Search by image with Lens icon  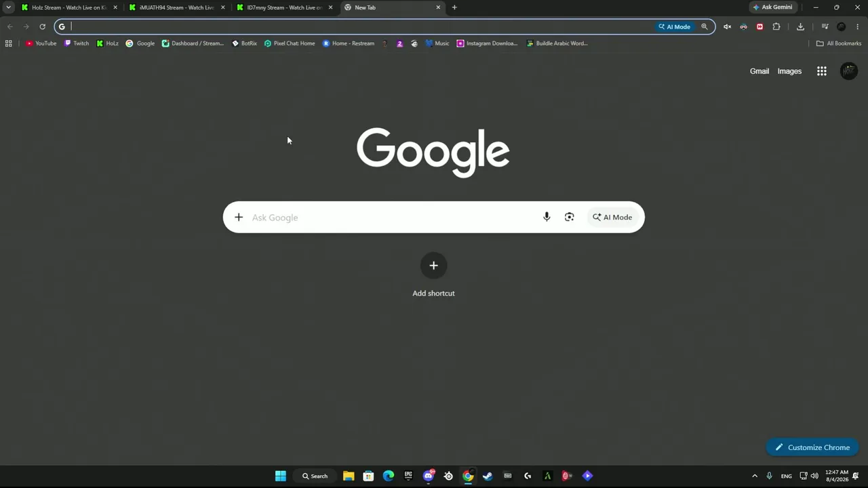[570, 218]
